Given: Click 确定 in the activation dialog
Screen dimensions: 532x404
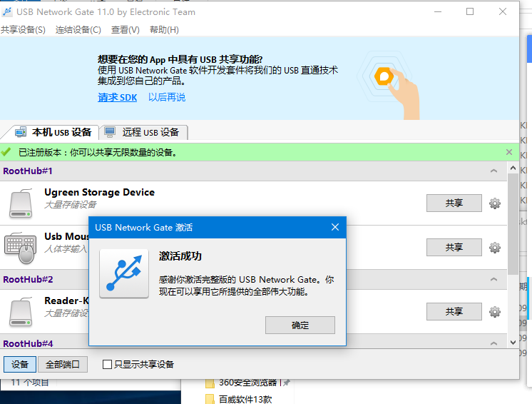Looking at the screenshot, I should tap(300, 325).
